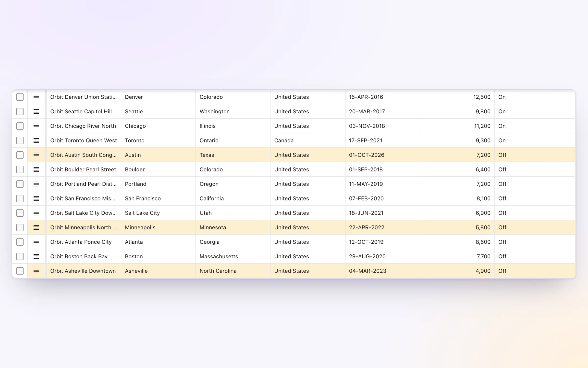Check the Minneapolis store row checkbox

click(x=20, y=227)
